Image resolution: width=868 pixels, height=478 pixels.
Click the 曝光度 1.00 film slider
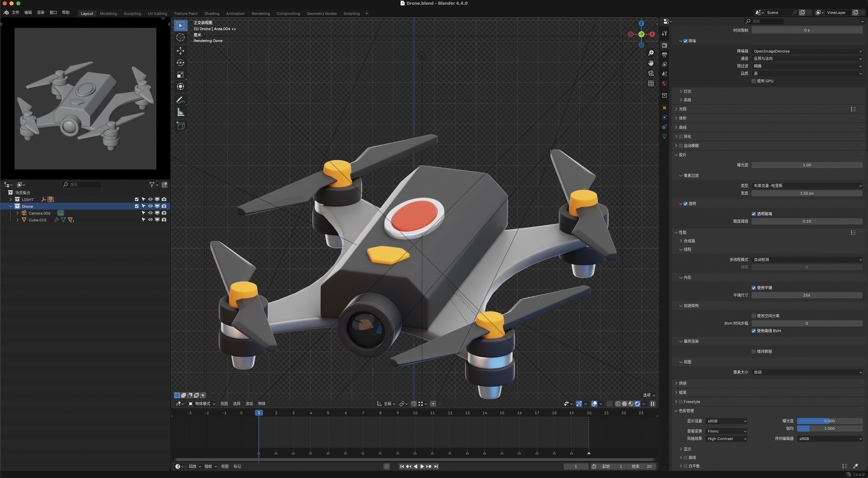(x=807, y=165)
